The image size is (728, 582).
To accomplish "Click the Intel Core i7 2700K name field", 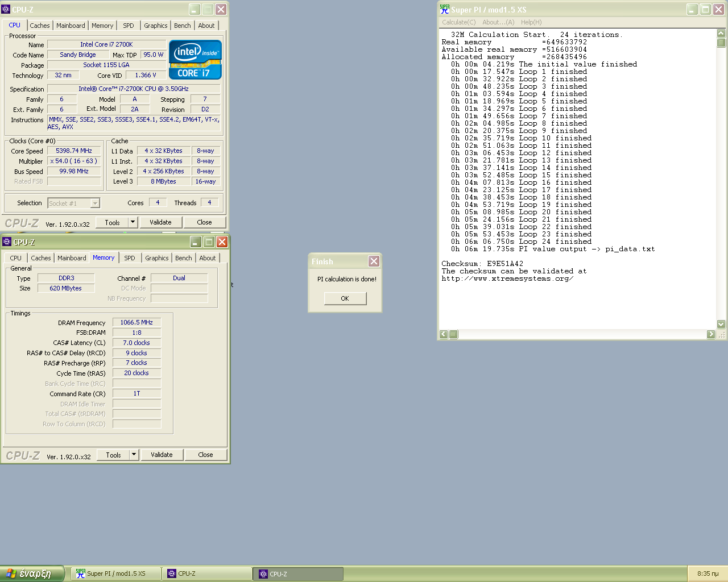I will click(106, 44).
